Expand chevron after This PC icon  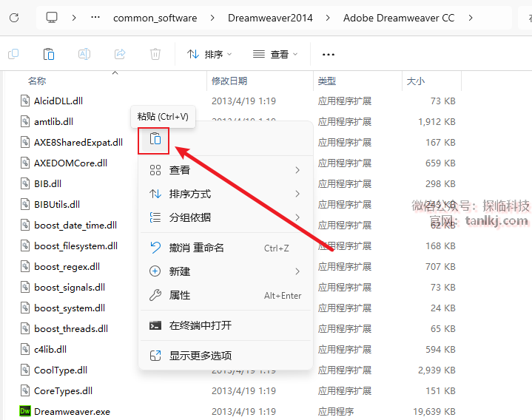click(x=74, y=18)
